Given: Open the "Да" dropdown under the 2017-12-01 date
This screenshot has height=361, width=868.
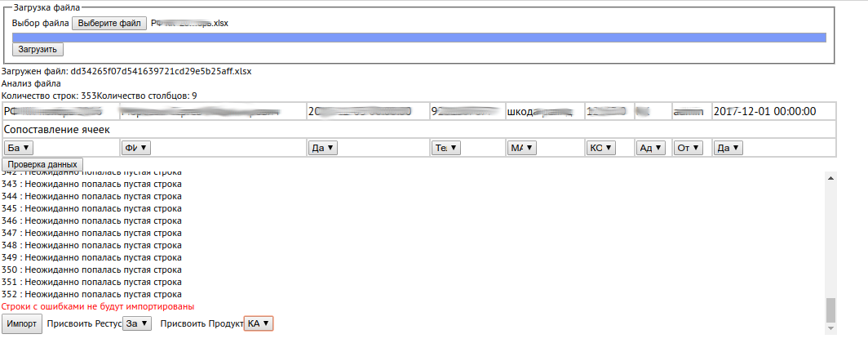Looking at the screenshot, I should pos(728,148).
